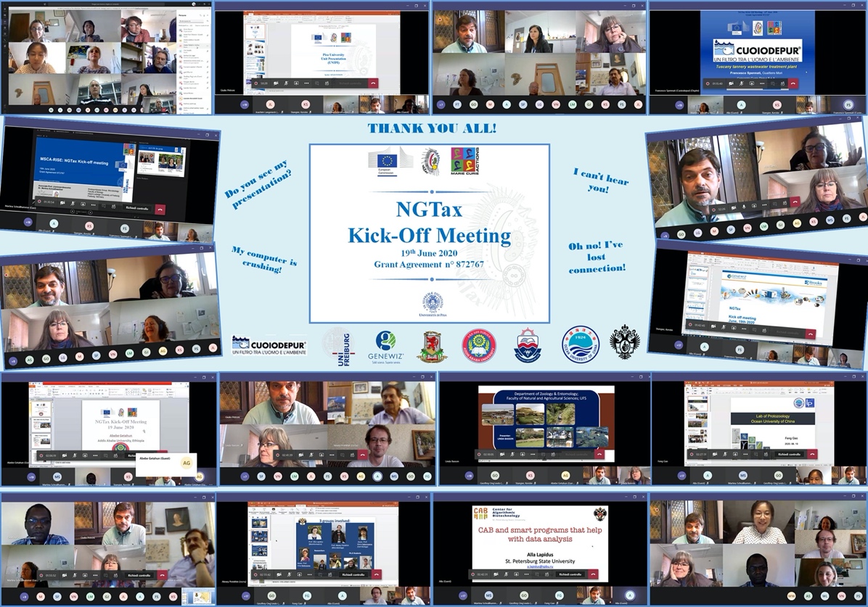
Task: Select the KS participant tile under Pisa presentation
Action: (306, 105)
